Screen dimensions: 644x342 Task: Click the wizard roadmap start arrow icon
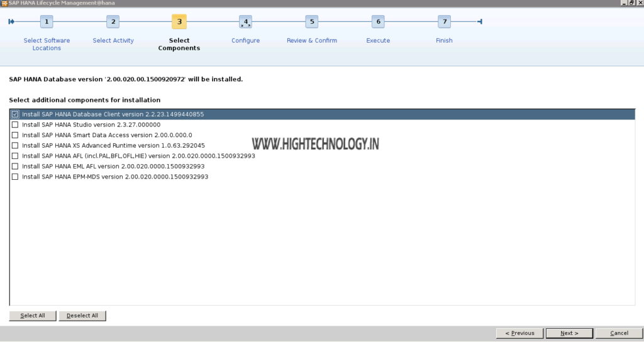pos(11,22)
